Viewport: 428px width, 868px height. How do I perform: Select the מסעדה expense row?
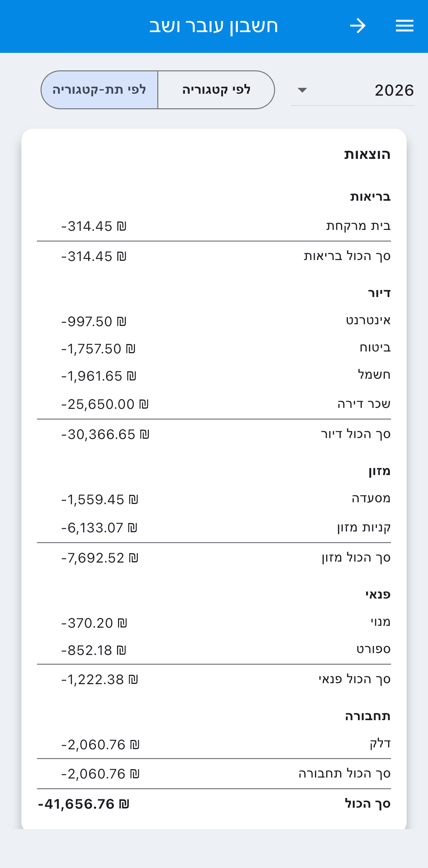click(x=214, y=499)
